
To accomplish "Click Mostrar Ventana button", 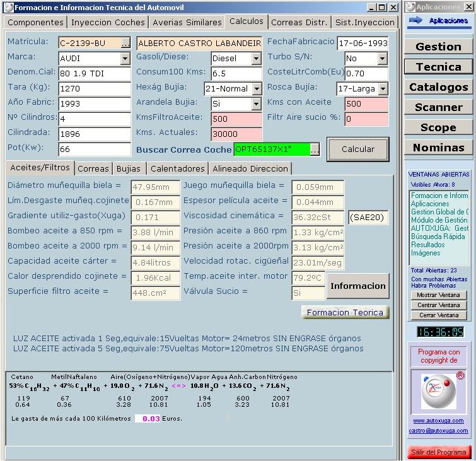I will pos(439,295).
